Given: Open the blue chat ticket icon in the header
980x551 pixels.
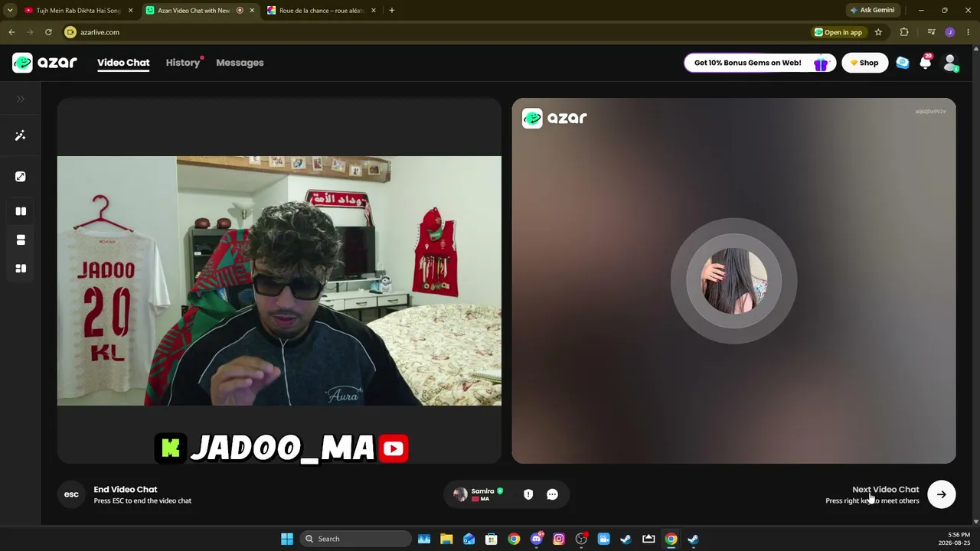Looking at the screenshot, I should pyautogui.click(x=903, y=63).
